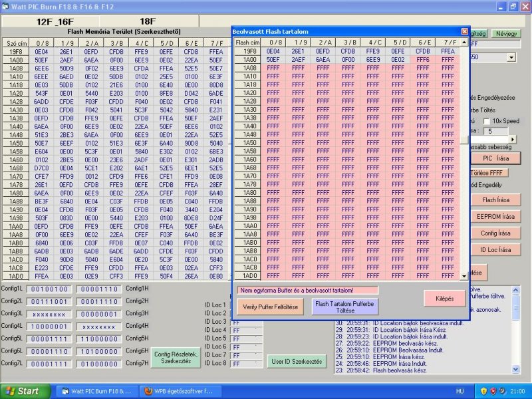
Task: Click the Flash Írása button
Action: (x=495, y=200)
